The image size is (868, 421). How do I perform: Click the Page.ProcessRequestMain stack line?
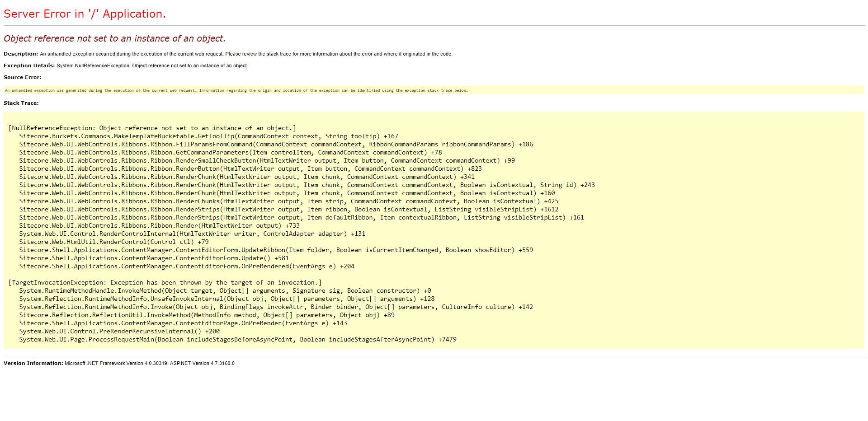[x=238, y=340]
